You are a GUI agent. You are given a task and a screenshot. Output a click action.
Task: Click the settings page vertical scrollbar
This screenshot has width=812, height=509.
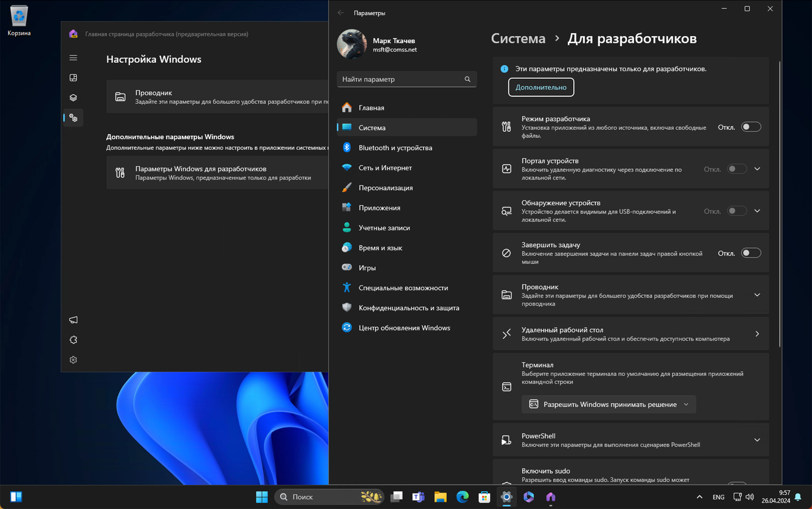pos(780,204)
